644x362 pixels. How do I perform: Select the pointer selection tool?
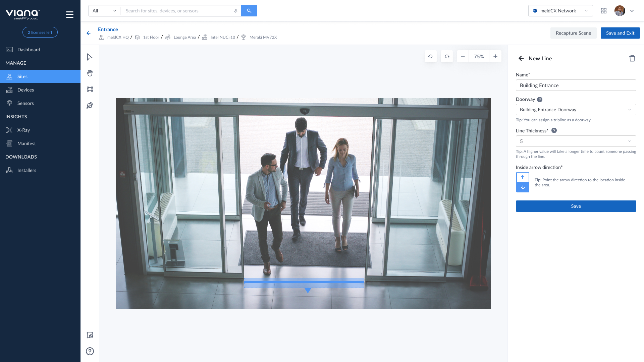tap(90, 57)
